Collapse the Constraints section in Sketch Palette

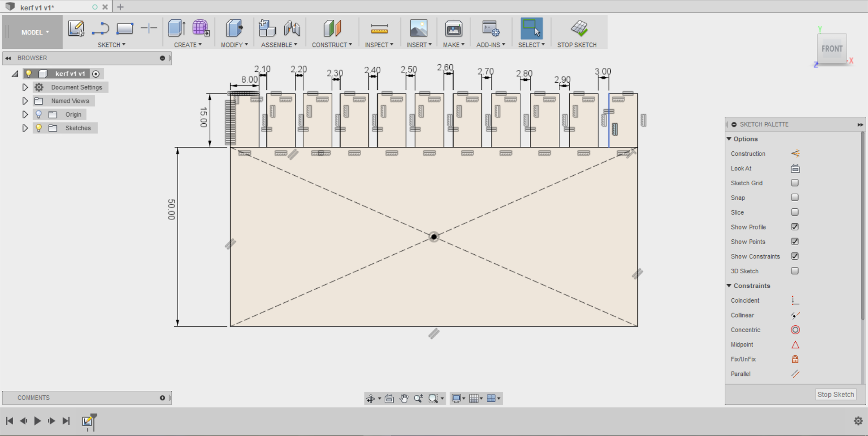729,286
